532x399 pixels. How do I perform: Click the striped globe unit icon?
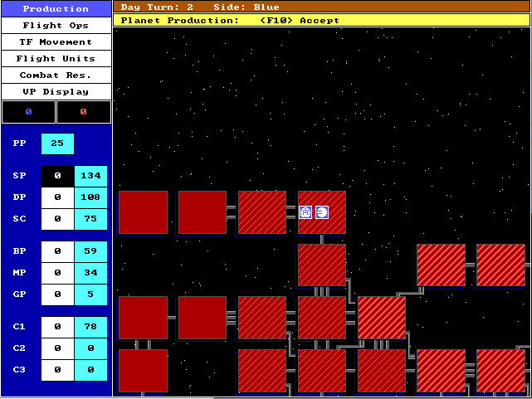tap(322, 212)
